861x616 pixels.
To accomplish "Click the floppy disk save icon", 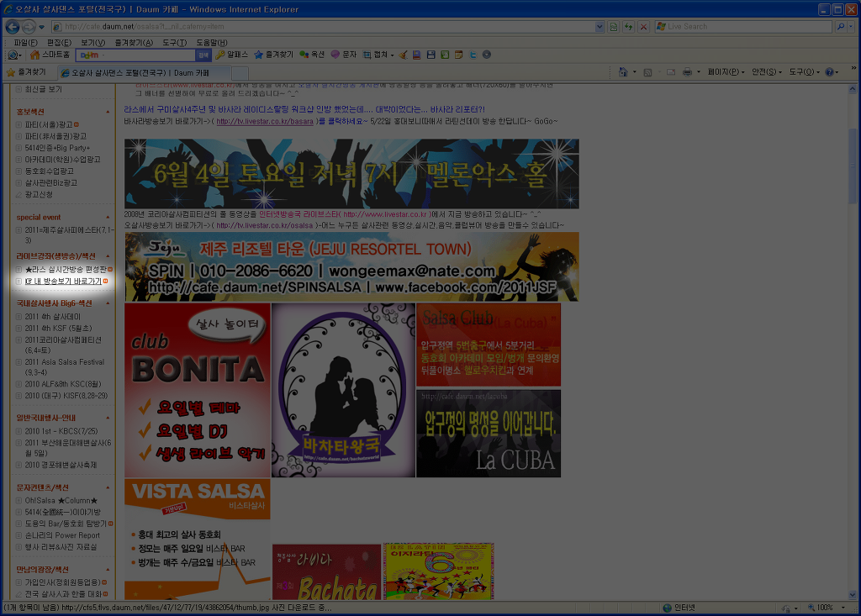I will [x=431, y=55].
